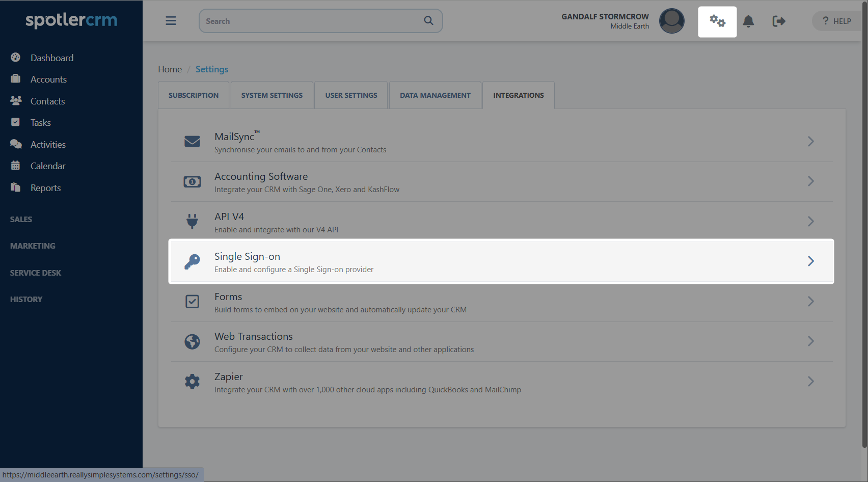Expand the Forms row chevron

coord(811,301)
